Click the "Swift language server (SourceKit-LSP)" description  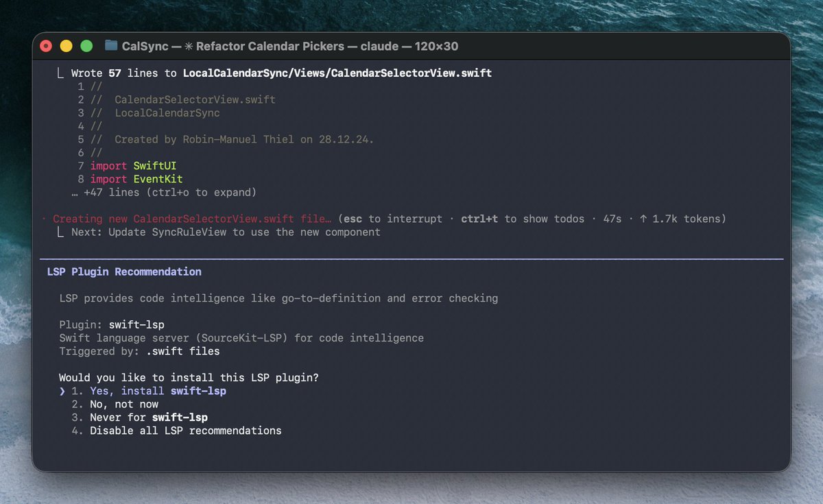point(241,338)
